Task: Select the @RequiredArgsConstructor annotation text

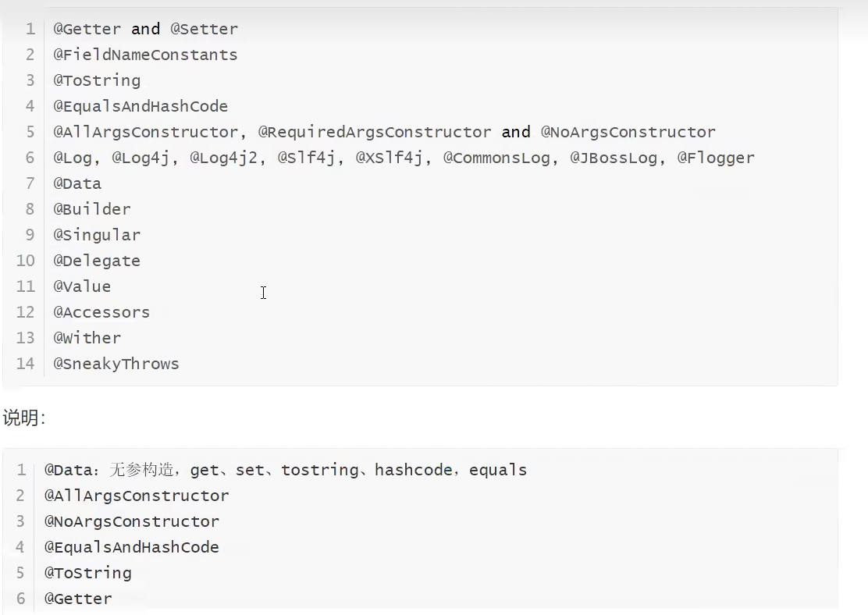Action: (375, 132)
